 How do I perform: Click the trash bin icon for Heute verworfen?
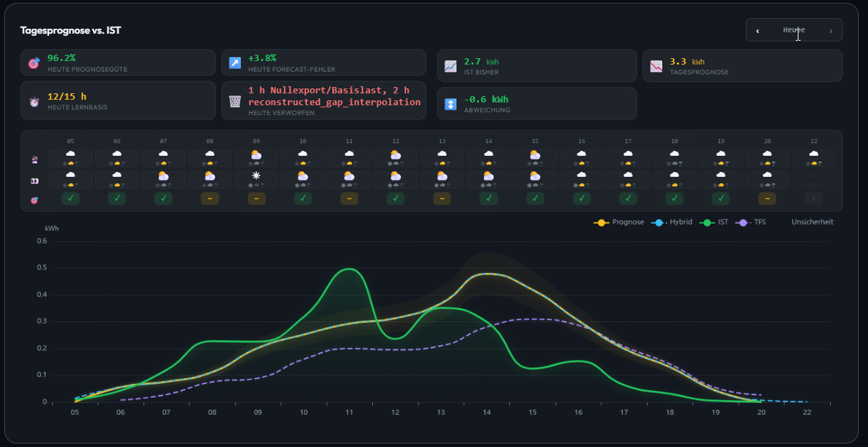coord(235,102)
